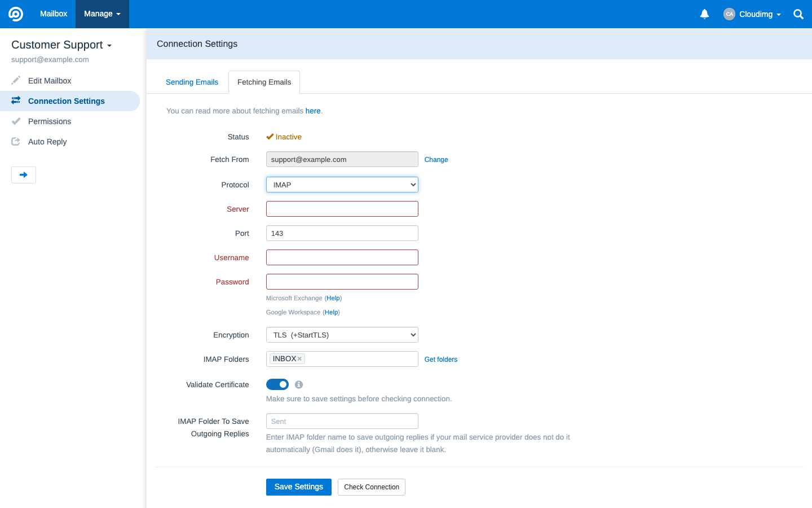Click the FreeScout logo icon
This screenshot has height=508, width=812.
pyautogui.click(x=16, y=14)
